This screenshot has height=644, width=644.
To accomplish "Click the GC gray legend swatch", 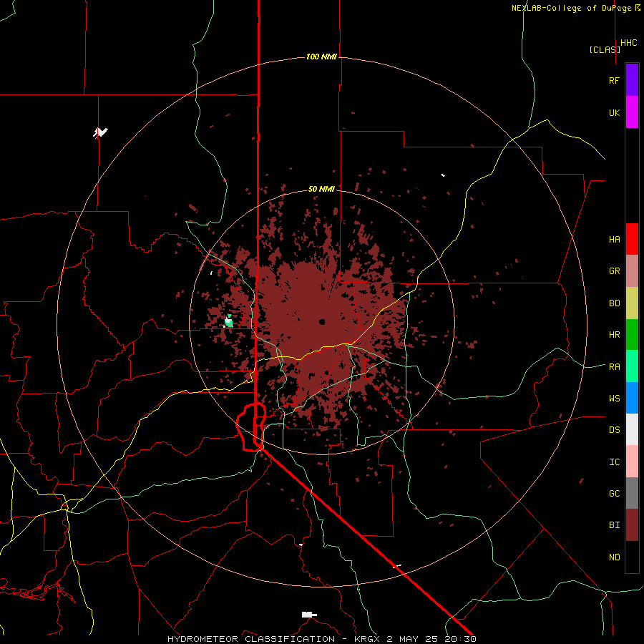I will (632, 493).
